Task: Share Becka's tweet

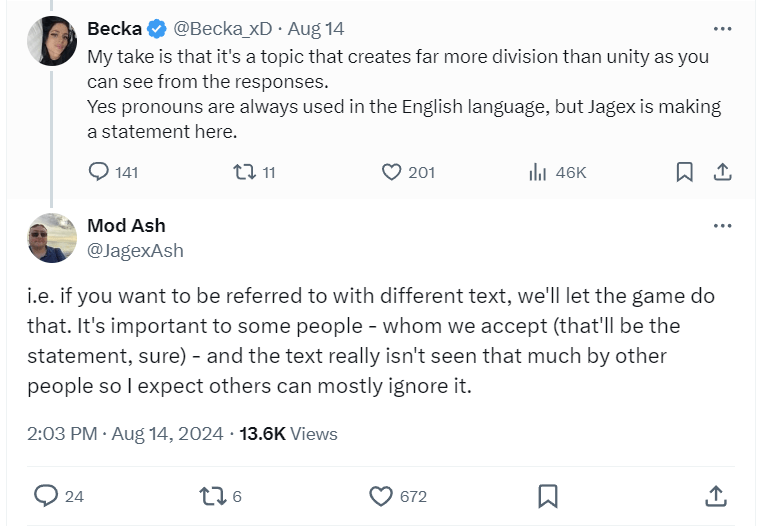Action: [722, 172]
